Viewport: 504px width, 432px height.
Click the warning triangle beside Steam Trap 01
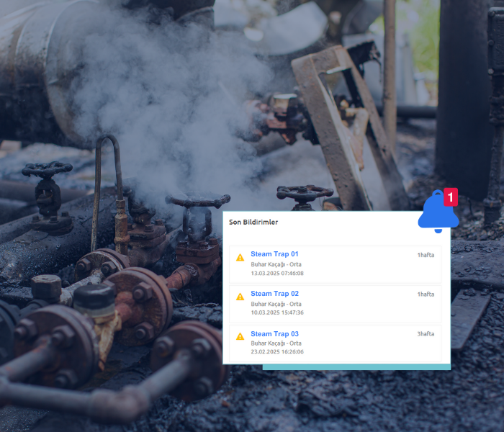point(240,257)
